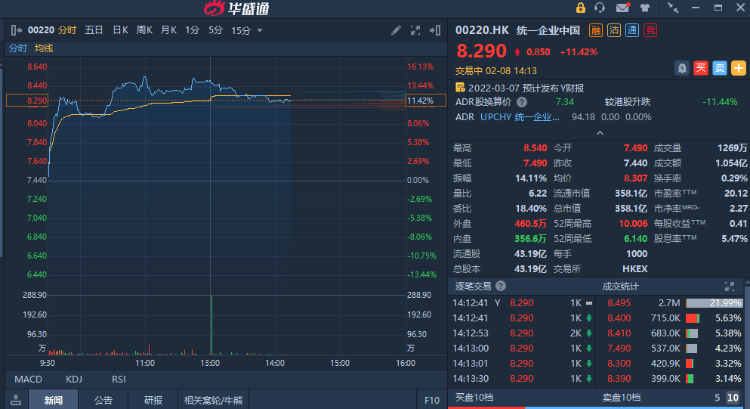Collapse the ADR info chevron
Viewport: 750px width, 409px height.
coord(600,133)
